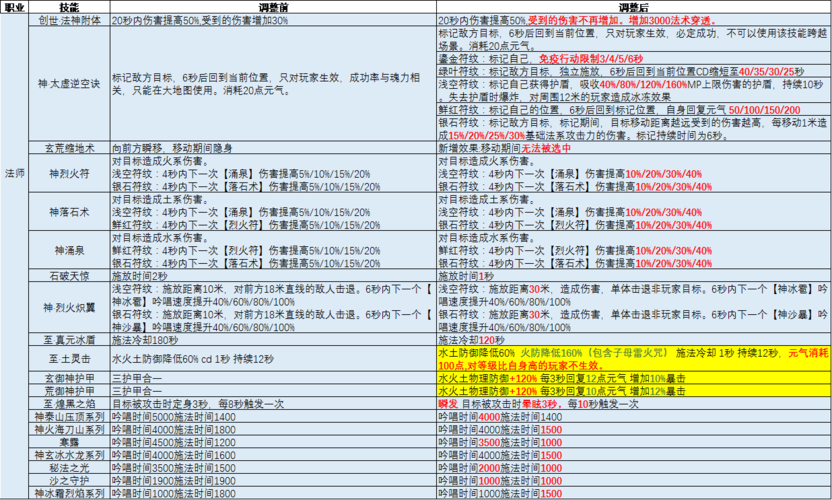The image size is (832, 500).
Task: Click the 吟唱时间3500施法时间1500 cell
Action: click(273, 468)
